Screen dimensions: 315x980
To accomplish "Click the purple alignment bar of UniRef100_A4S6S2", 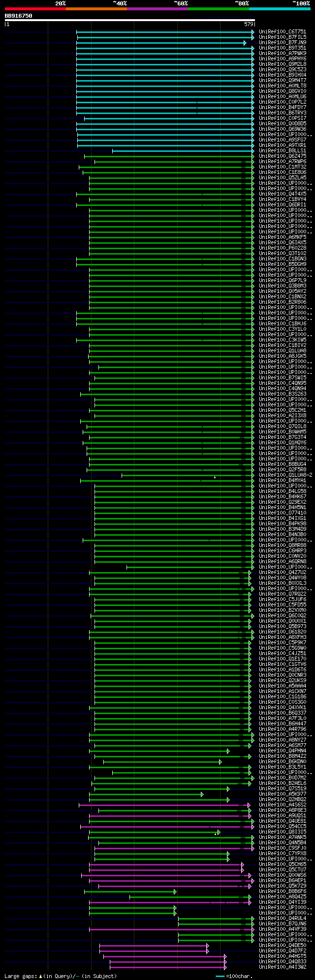I will 165,805.
